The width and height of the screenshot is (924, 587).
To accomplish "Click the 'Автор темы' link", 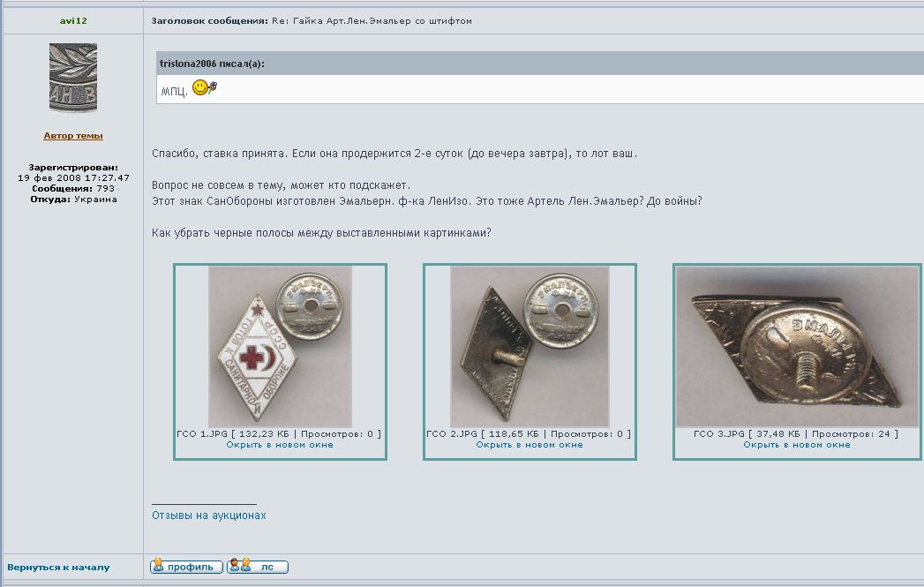I will pos(73,136).
